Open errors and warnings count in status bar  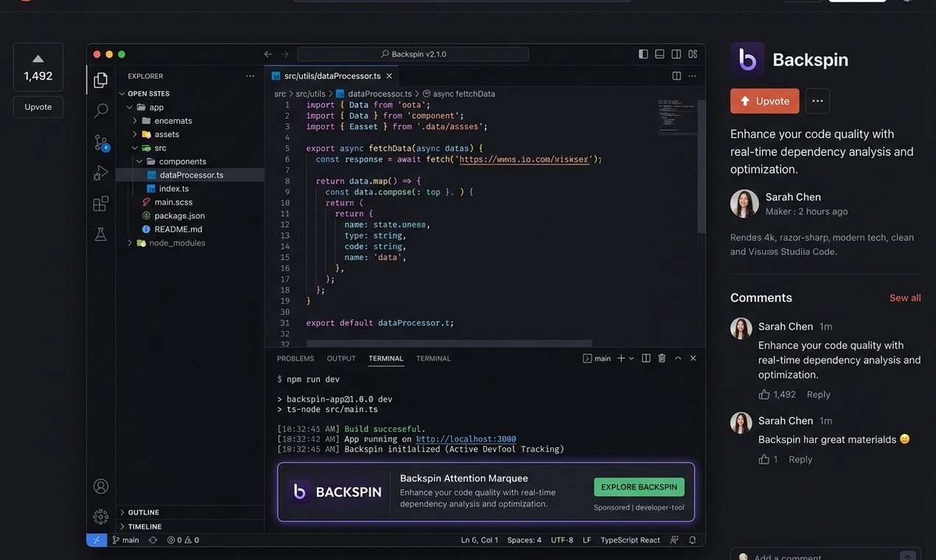[x=183, y=540]
